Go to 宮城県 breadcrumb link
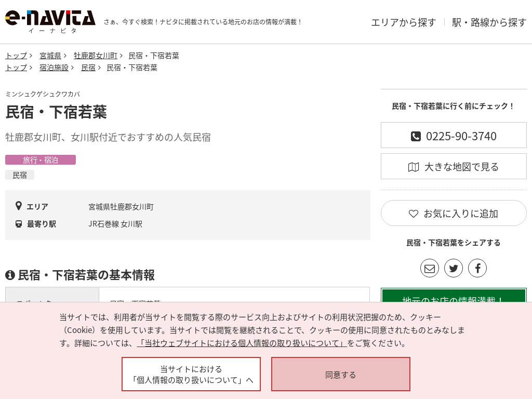 [x=50, y=56]
